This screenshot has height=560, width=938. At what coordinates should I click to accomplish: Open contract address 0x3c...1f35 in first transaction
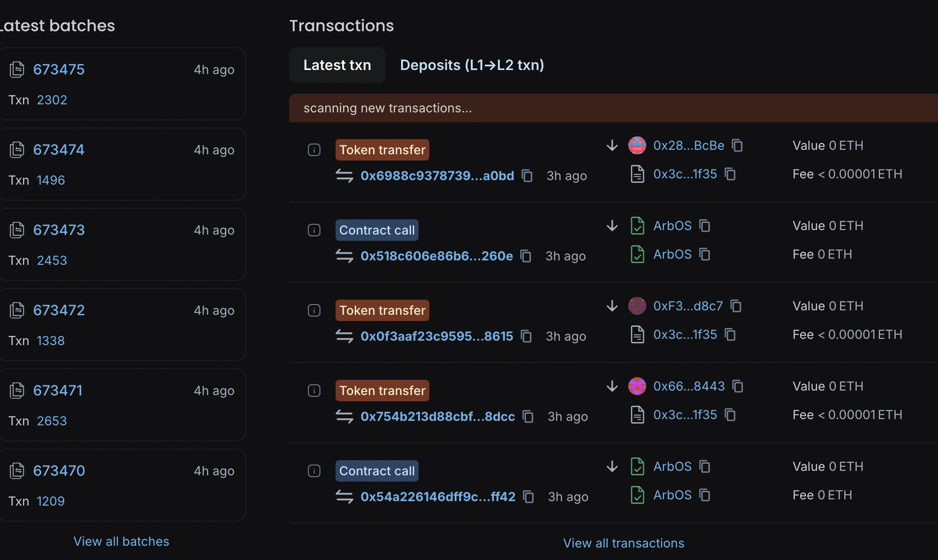685,174
